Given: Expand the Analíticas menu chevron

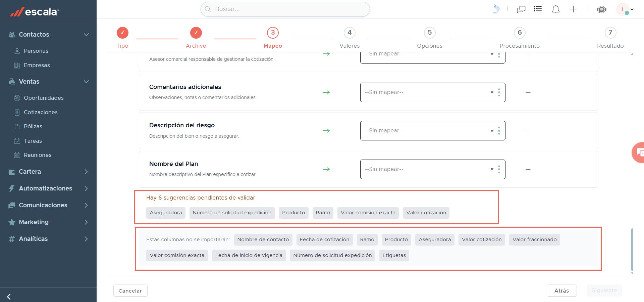Looking at the screenshot, I should click(86, 239).
